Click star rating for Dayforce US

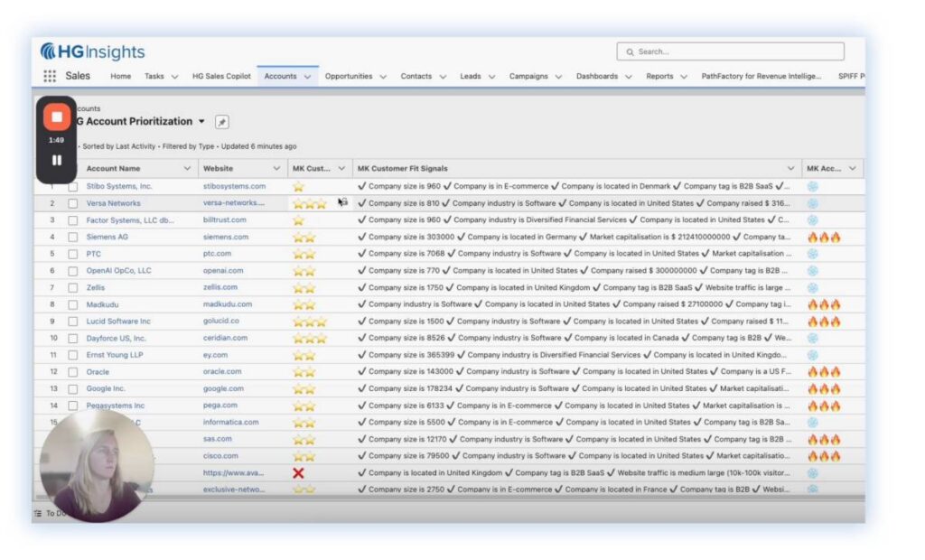click(x=310, y=339)
